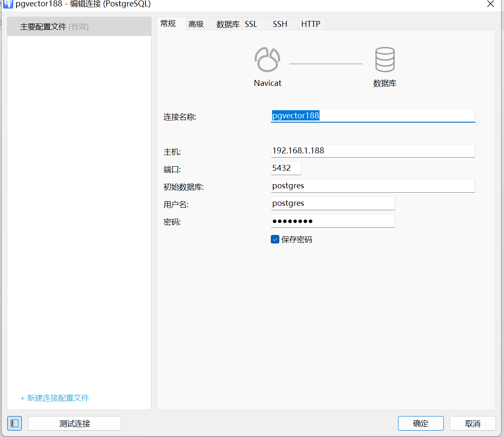Open the SSH tab
Viewport: 504px width, 437px height.
tap(280, 24)
